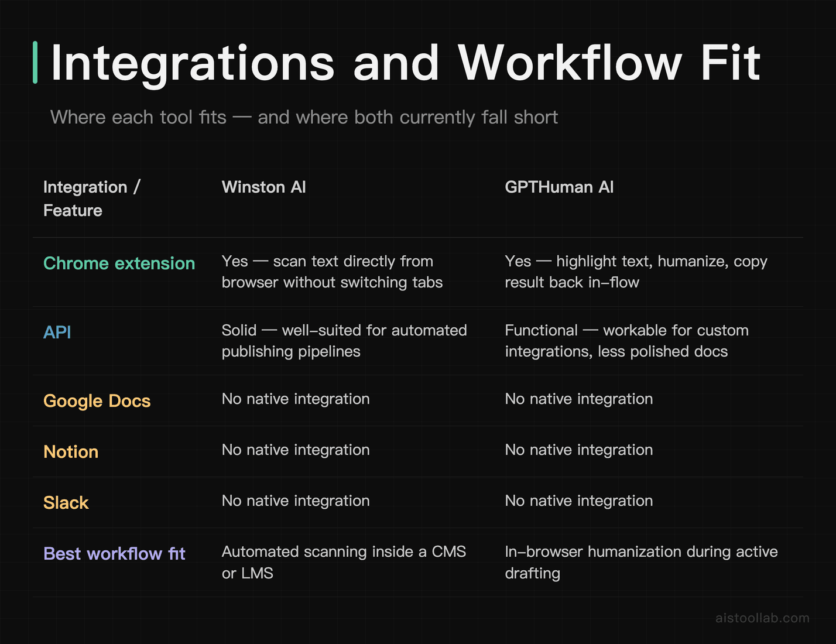This screenshot has width=836, height=644.
Task: Select 'Yes — scan text directly from browser' cell
Action: point(332,272)
